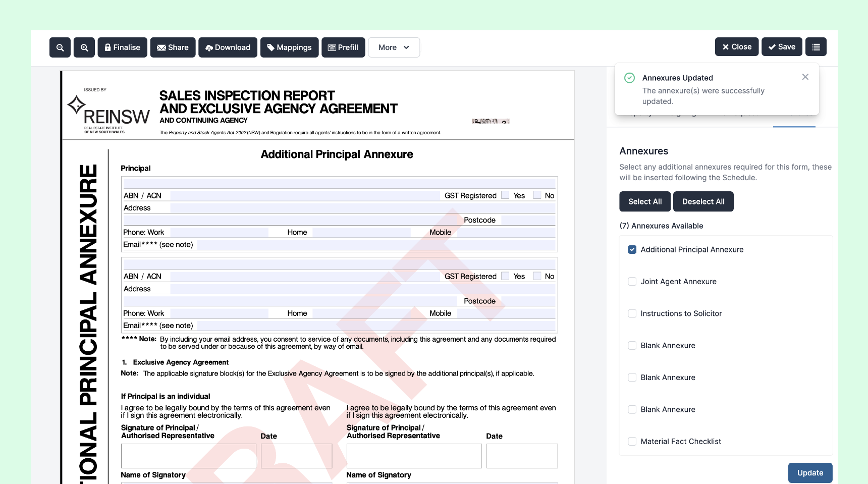Image resolution: width=868 pixels, height=484 pixels.
Task: Uncheck Additional Principal Annexure checkbox
Action: [632, 250]
